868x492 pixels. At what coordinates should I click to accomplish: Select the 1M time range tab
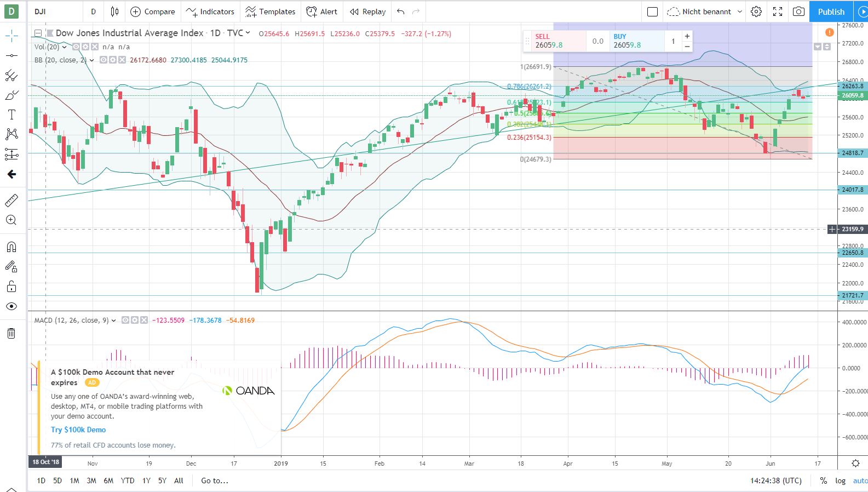[74, 480]
